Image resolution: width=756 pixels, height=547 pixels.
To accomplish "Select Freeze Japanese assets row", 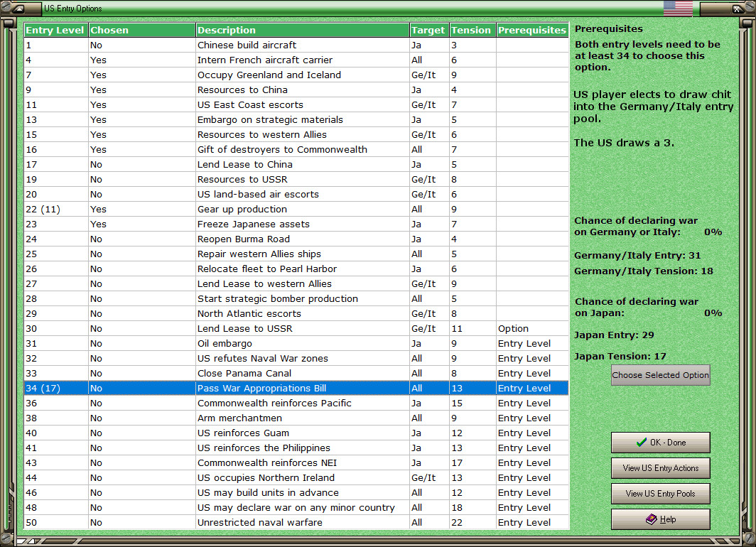I will pos(296,224).
